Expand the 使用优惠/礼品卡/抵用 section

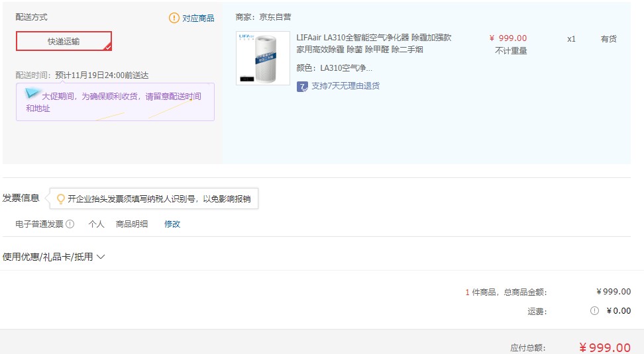click(54, 257)
